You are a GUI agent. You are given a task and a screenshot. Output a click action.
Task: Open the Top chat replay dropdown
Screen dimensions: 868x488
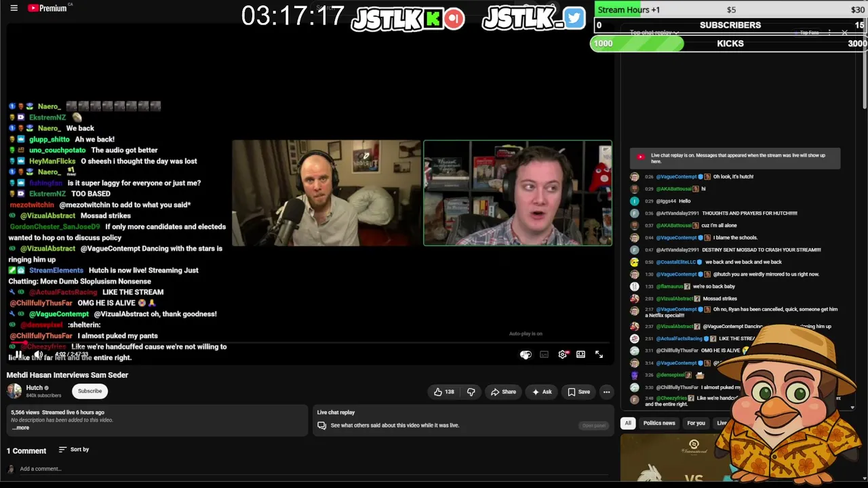tap(654, 33)
